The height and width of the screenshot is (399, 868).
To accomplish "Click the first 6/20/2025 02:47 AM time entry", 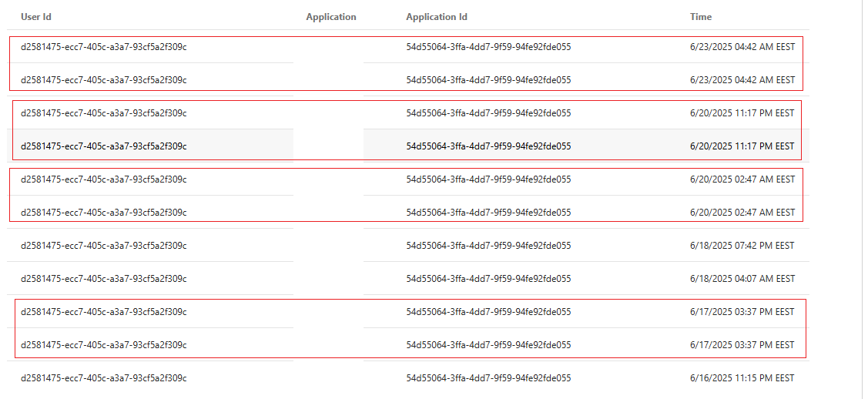I will (742, 179).
